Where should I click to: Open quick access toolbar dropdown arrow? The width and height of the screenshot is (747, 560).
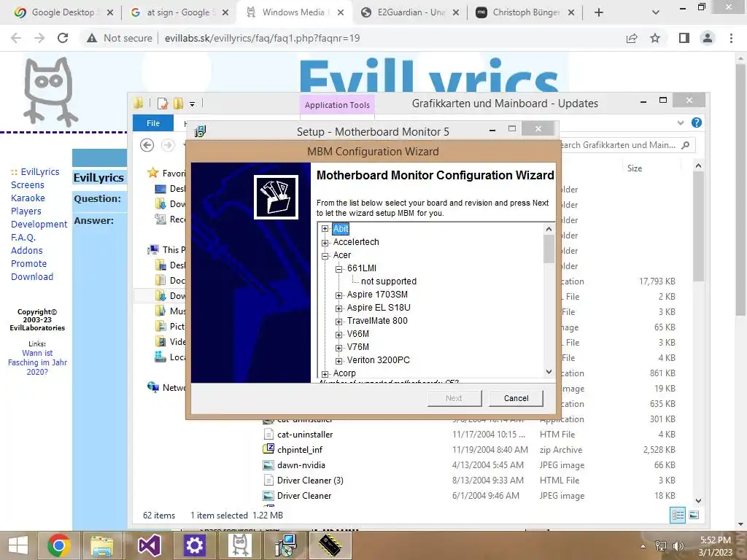coord(192,104)
